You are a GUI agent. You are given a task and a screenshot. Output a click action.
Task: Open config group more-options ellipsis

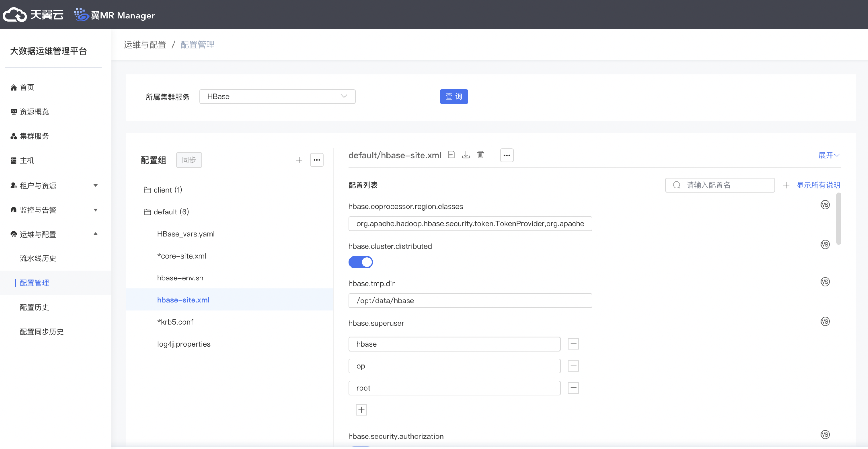(x=316, y=160)
